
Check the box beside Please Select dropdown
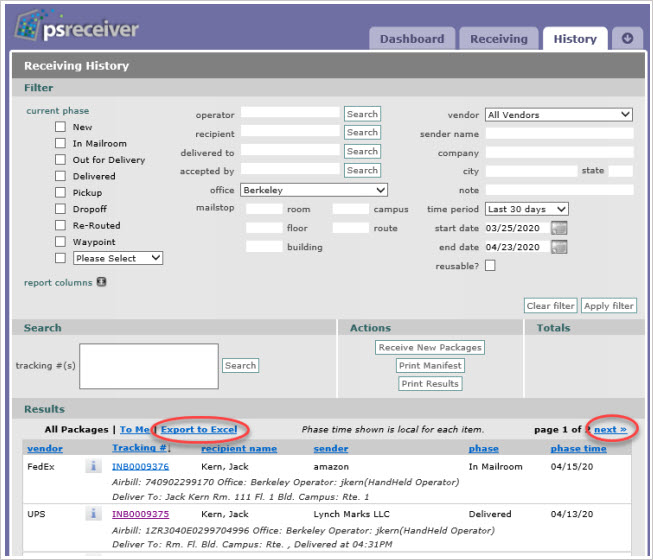60,258
